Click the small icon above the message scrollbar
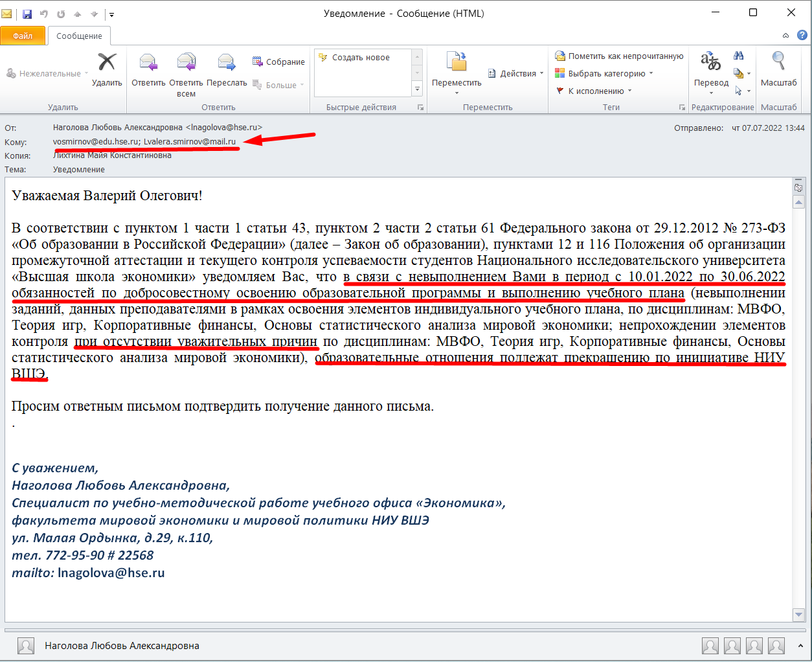The image size is (812, 662). tap(798, 187)
